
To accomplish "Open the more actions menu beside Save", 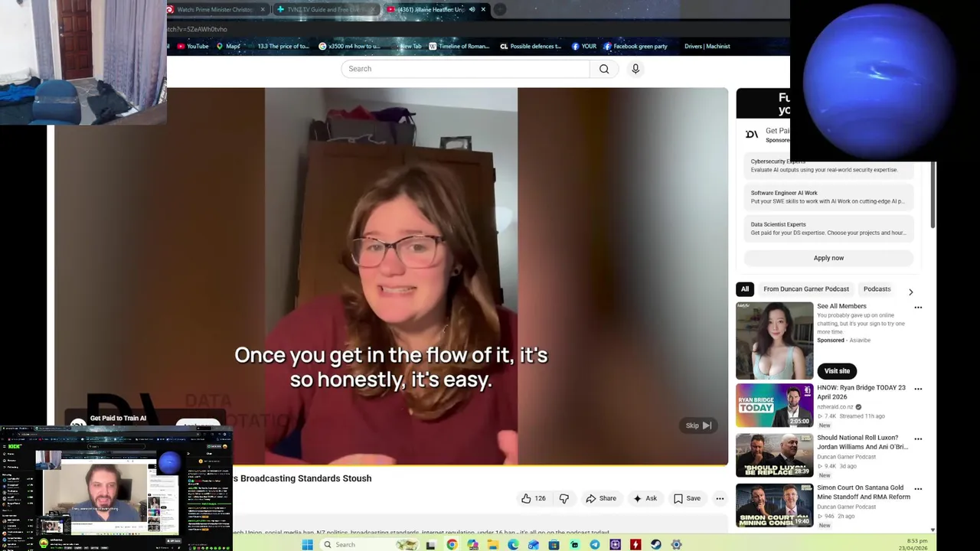I will [720, 499].
